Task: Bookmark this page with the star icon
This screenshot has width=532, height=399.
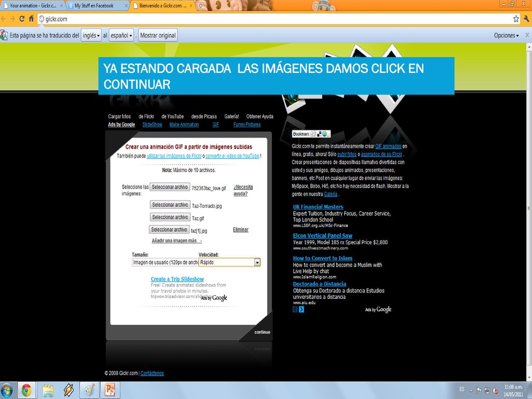Action: 516,19
